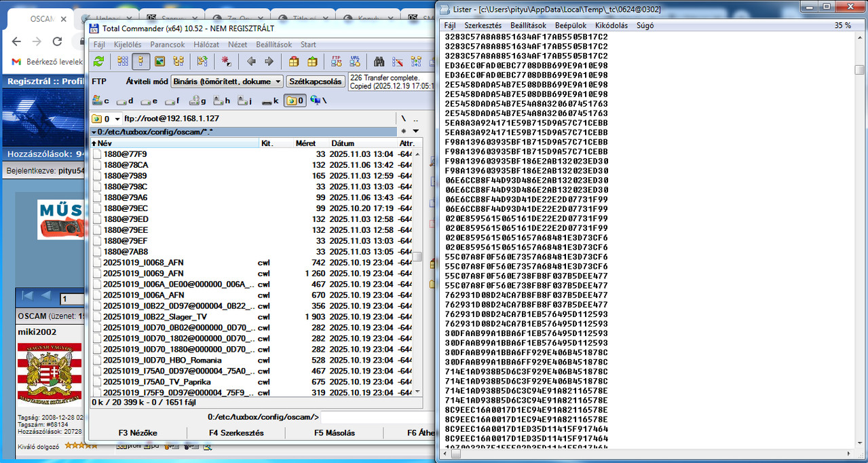The image size is (868, 463).
Task: Switch to drive d
Action: click(126, 100)
